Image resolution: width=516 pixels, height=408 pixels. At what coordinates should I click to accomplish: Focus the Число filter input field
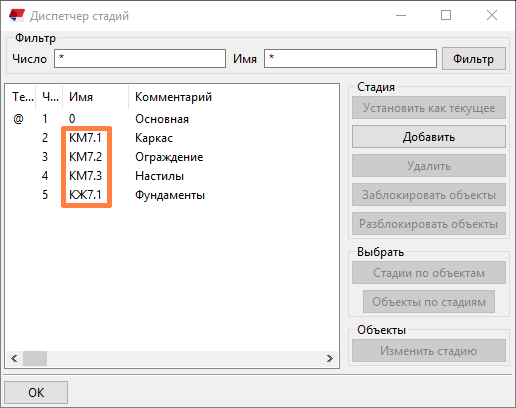tap(140, 59)
